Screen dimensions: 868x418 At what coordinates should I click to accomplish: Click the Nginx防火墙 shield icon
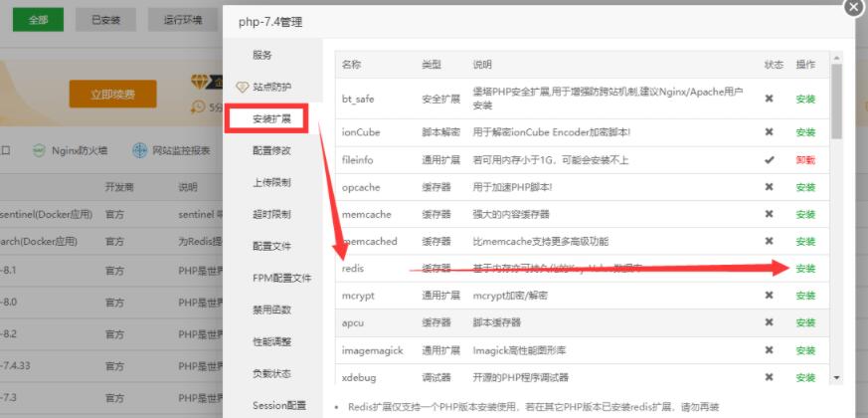coord(38,150)
